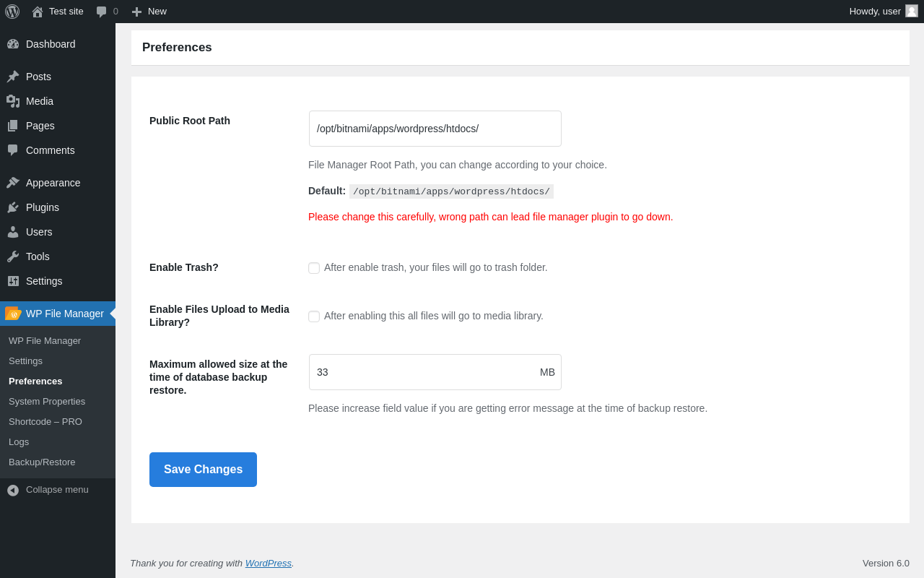
Task: Enable Files Upload to Media Library checkbox
Action: [314, 316]
